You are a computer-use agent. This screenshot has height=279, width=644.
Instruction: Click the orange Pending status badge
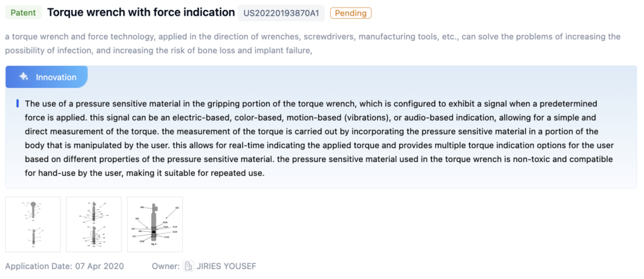tap(350, 13)
